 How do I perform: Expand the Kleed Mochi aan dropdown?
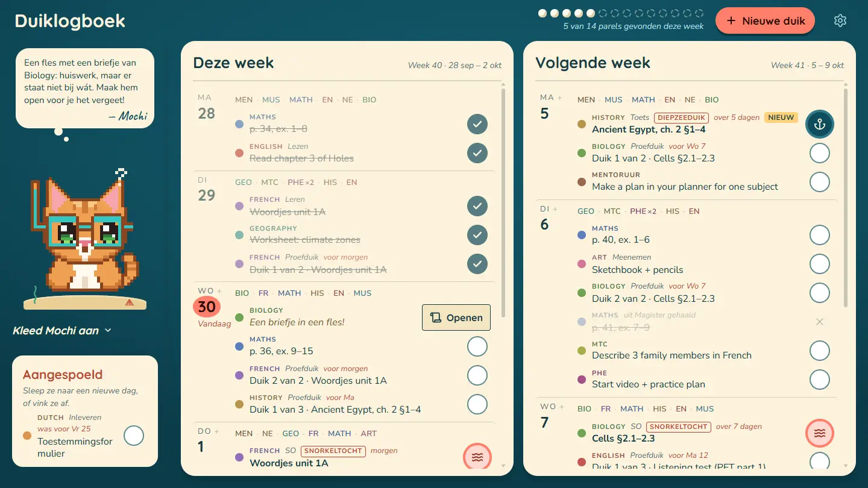[x=62, y=330]
